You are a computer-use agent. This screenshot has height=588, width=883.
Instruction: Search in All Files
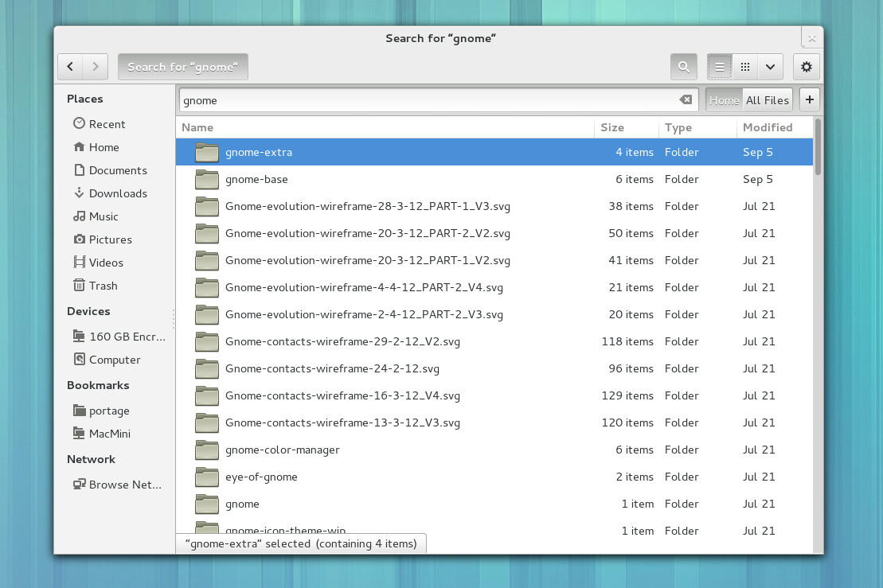(767, 100)
